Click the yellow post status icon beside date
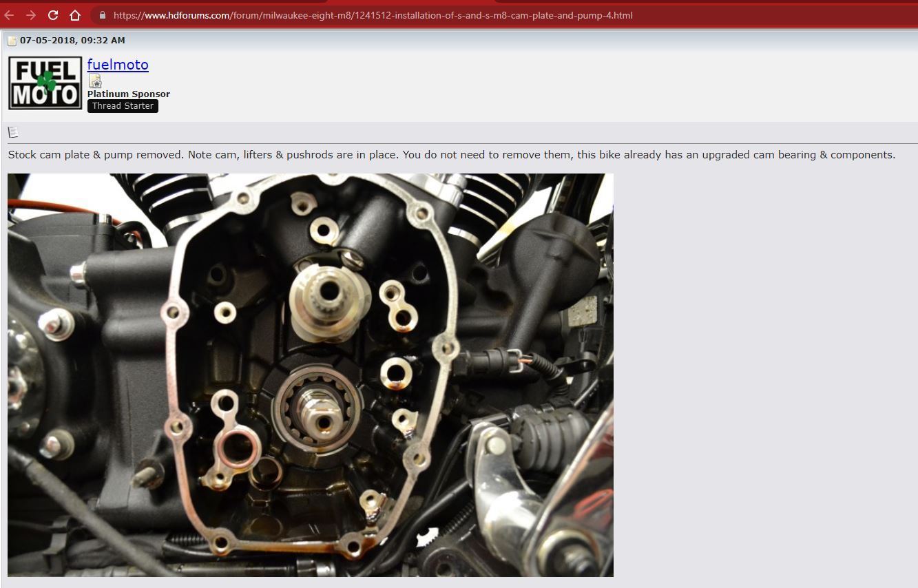918x588 pixels. coord(12,41)
